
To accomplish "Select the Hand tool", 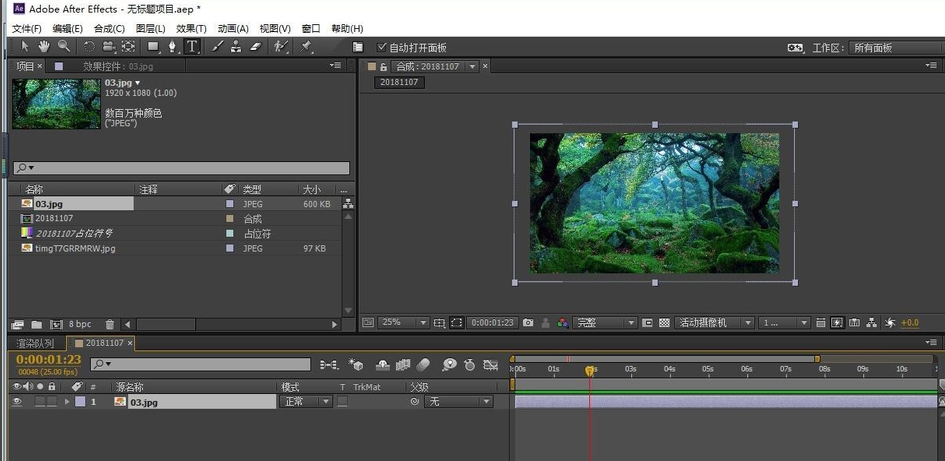I will point(44,46).
